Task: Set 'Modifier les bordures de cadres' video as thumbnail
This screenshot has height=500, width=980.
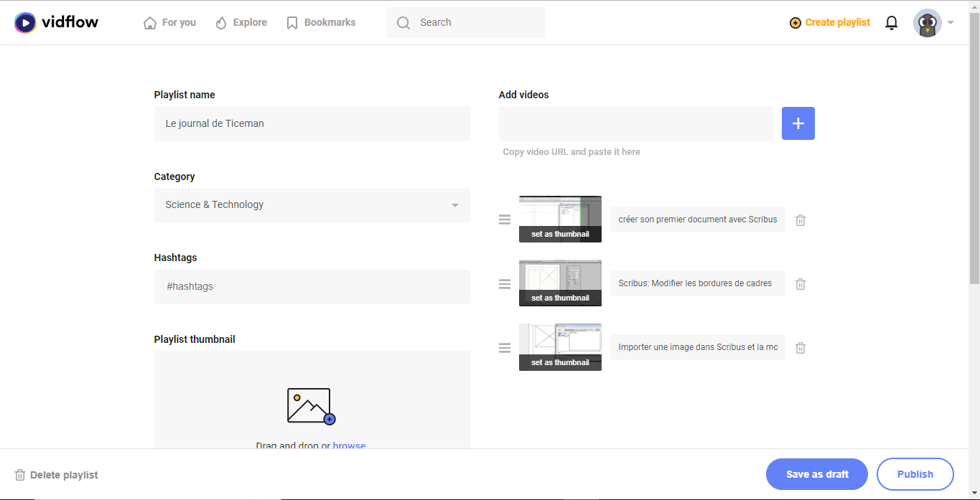Action: coord(560,298)
